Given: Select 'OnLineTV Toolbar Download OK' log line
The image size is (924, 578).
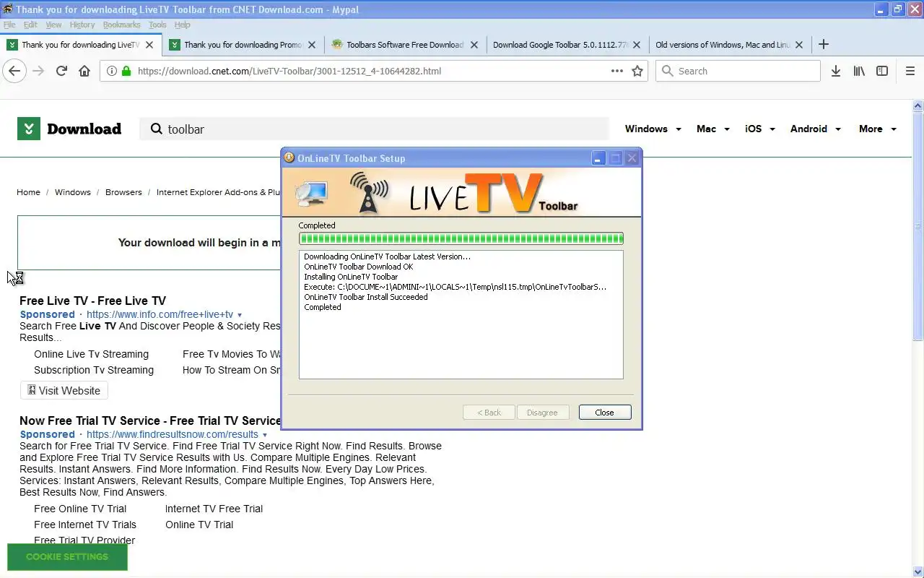Looking at the screenshot, I should coord(359,267).
